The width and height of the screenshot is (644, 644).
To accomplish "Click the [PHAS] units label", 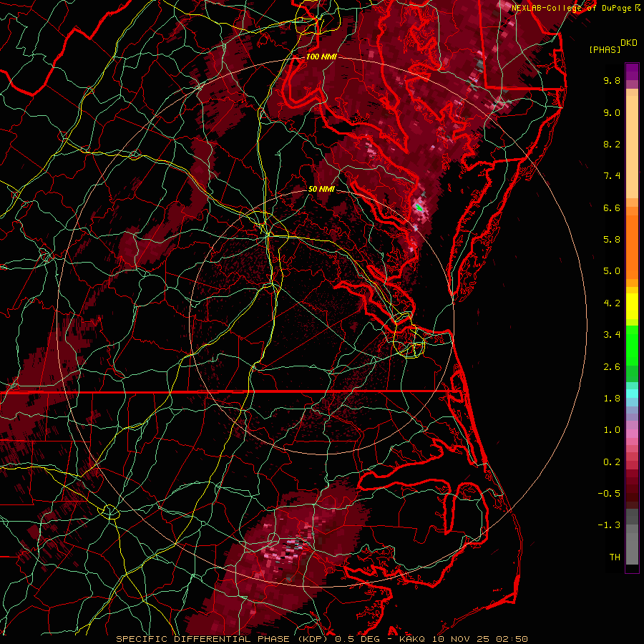I will (605, 50).
